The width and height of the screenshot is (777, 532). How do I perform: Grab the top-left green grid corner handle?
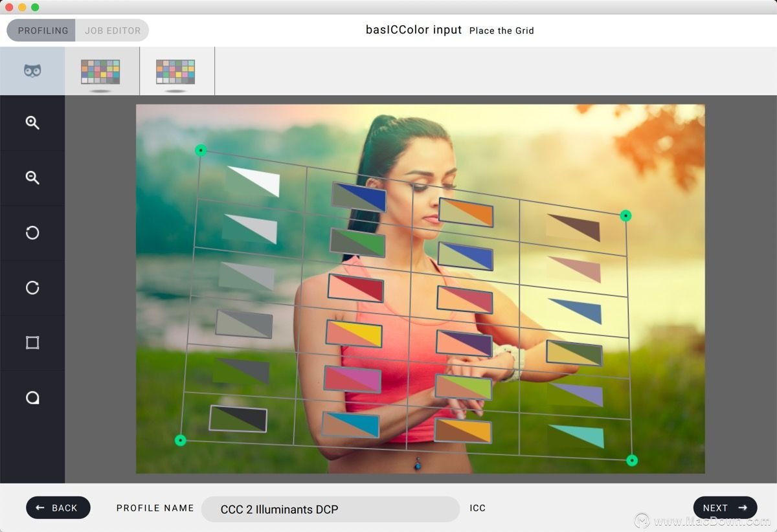point(201,150)
